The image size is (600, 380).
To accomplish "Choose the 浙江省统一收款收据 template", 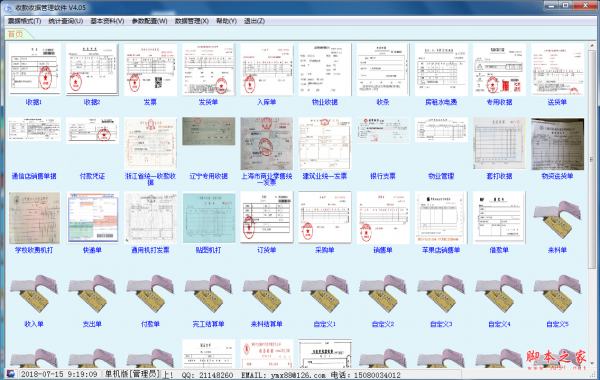I will click(x=150, y=144).
